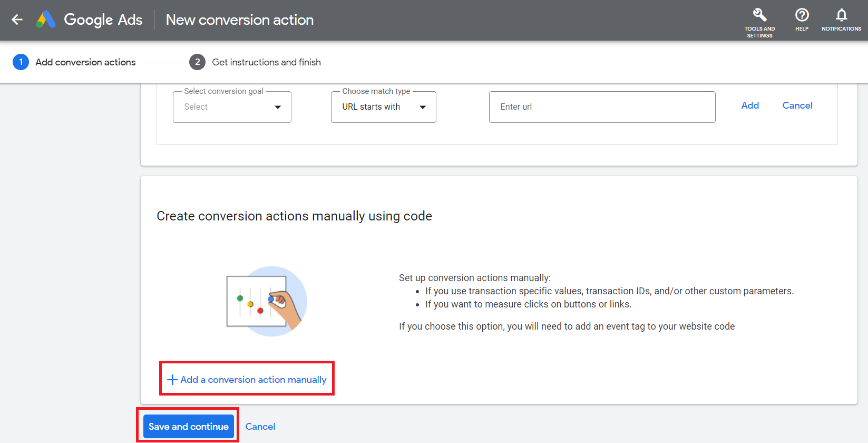Go back using the left arrow icon
Screen dimensions: 868x443
coord(17,20)
